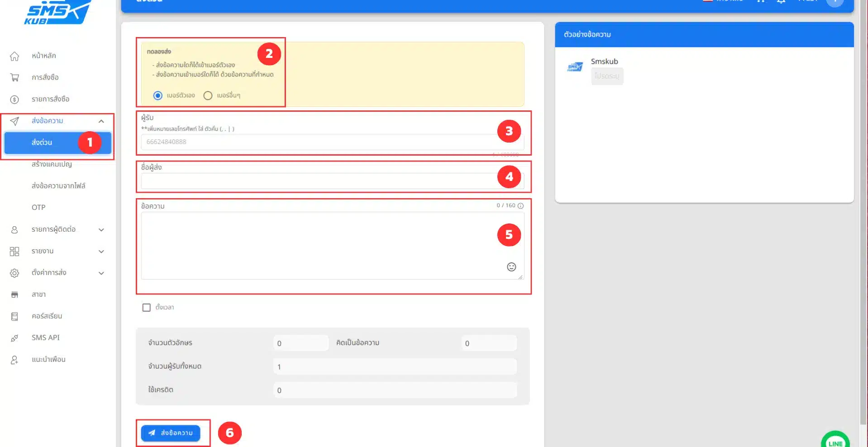
Task: Click the dollar coin icon for รายการสั่งซื้อ
Action: point(14,100)
